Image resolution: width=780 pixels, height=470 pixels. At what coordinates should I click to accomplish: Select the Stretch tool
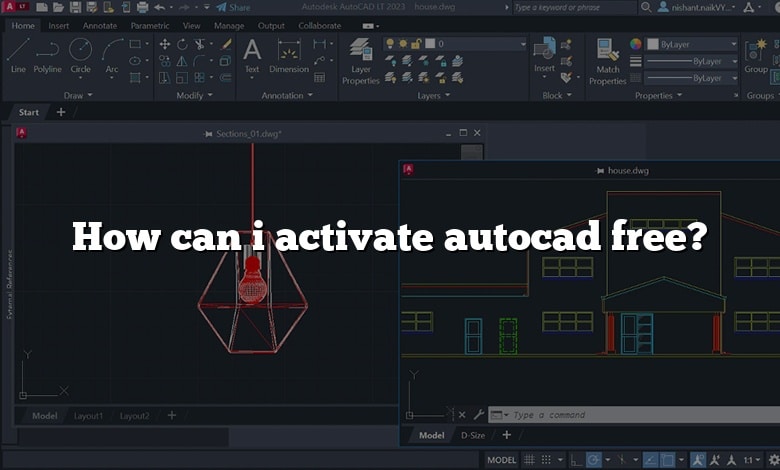pos(165,78)
